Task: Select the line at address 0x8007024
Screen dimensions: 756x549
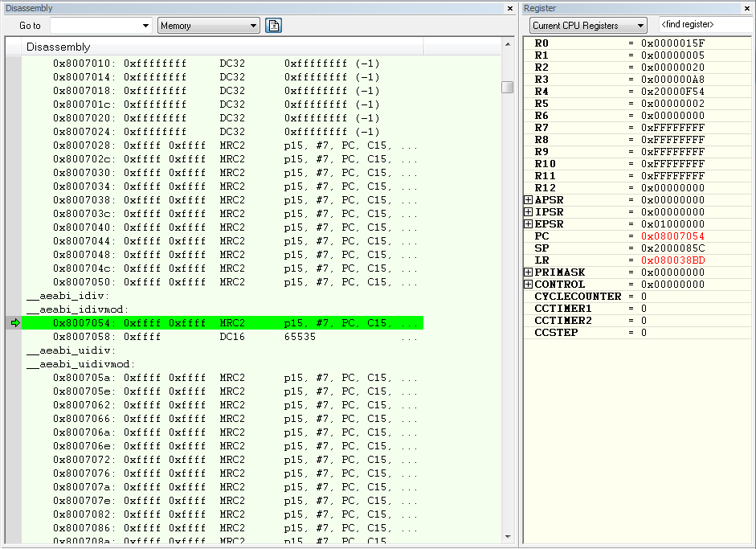Action: [223, 131]
